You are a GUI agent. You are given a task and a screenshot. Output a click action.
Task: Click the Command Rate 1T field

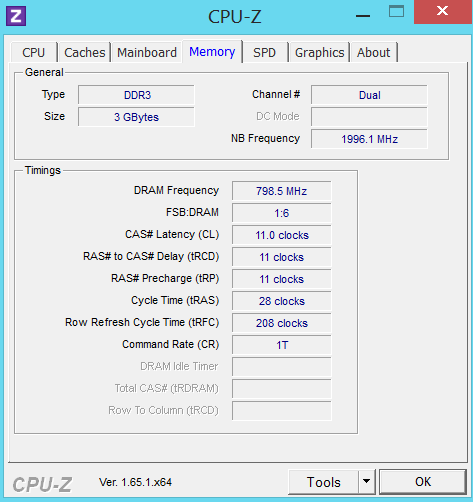282,345
